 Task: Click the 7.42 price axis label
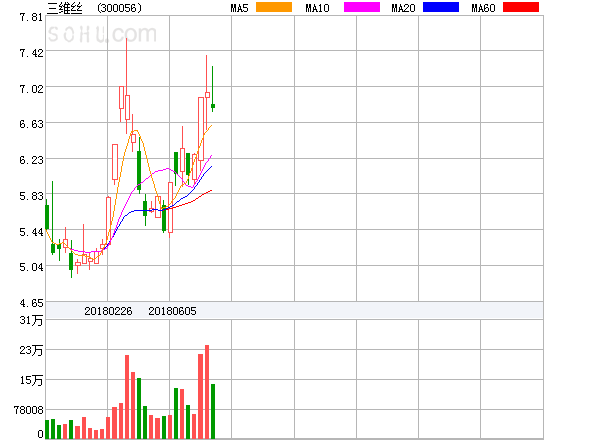(31, 53)
